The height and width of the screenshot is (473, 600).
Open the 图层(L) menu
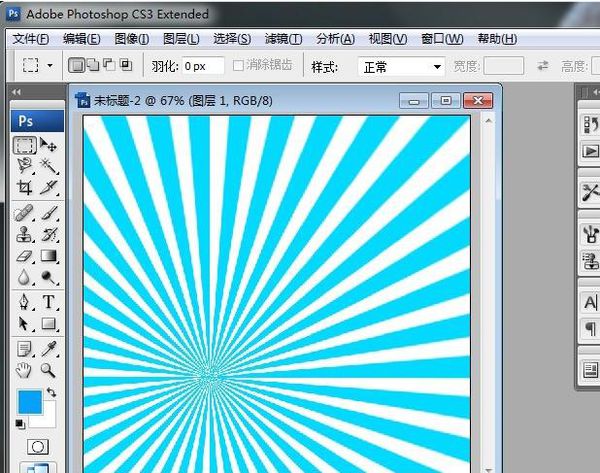[181, 39]
